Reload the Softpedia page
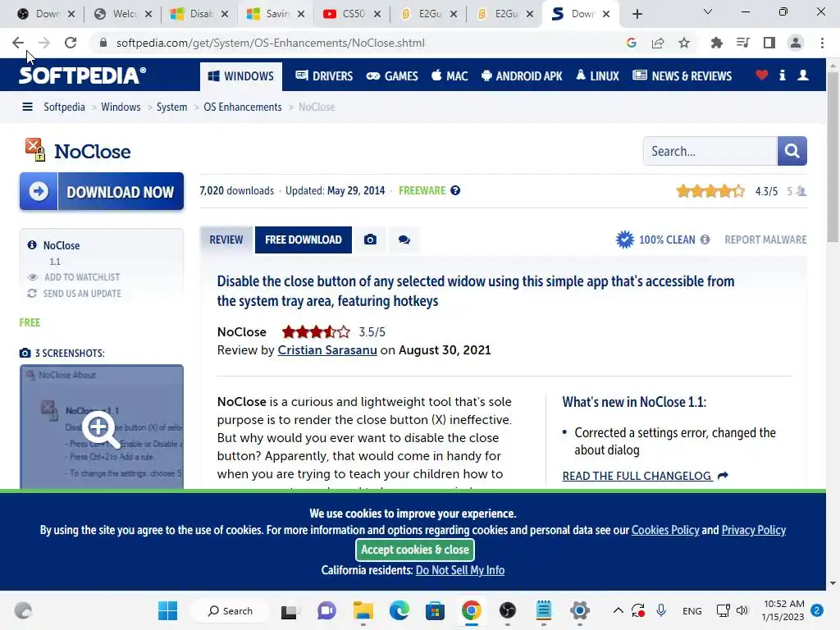 pos(71,43)
